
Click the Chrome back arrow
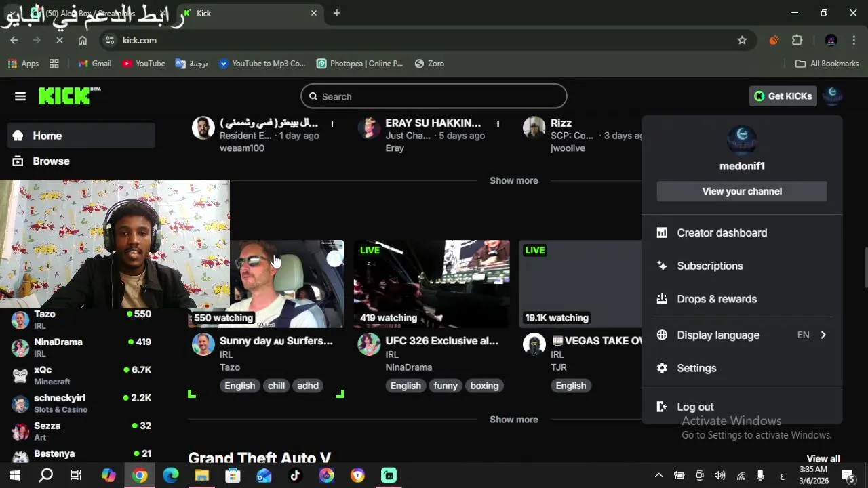(x=14, y=40)
